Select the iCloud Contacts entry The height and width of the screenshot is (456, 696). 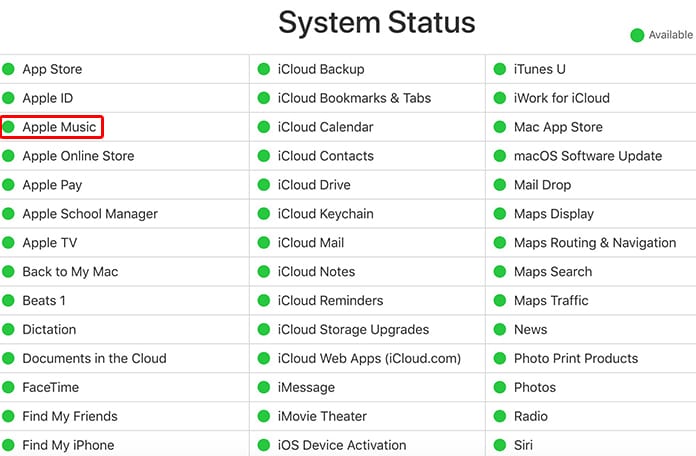326,156
